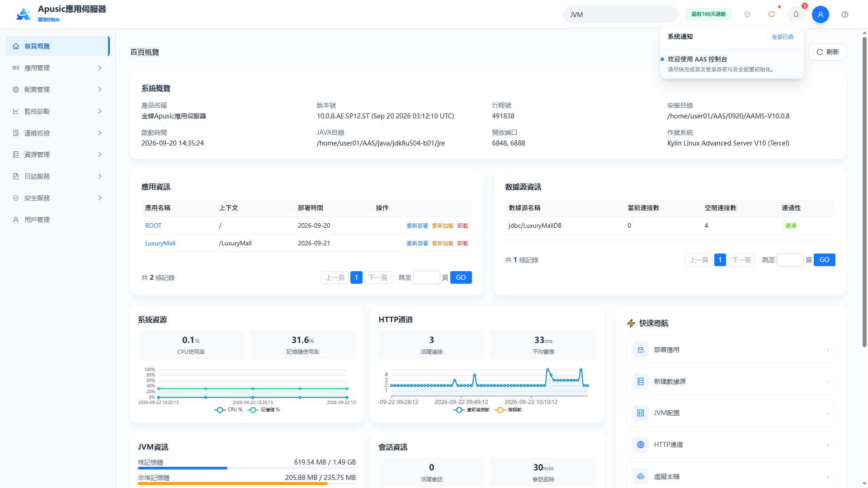Expand 監控診斷 sidebar chevron
Screen dimensions: 868x488
point(100,111)
